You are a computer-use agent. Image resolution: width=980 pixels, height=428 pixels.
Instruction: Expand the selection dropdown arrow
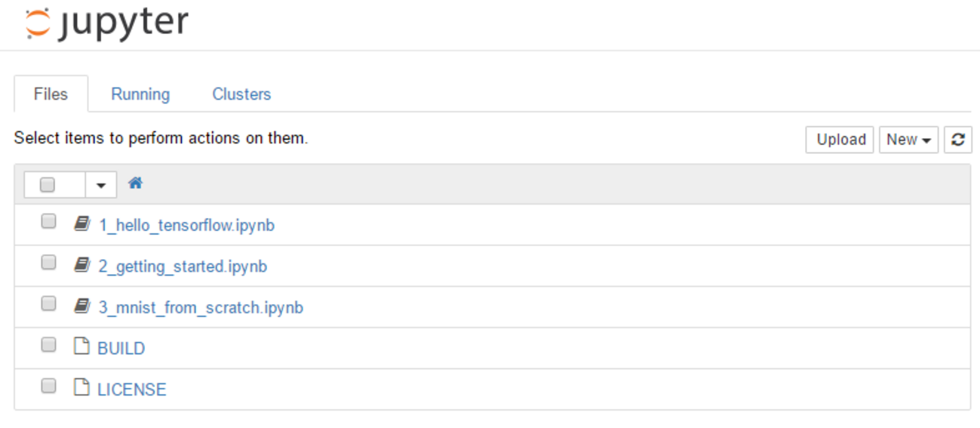click(x=101, y=185)
